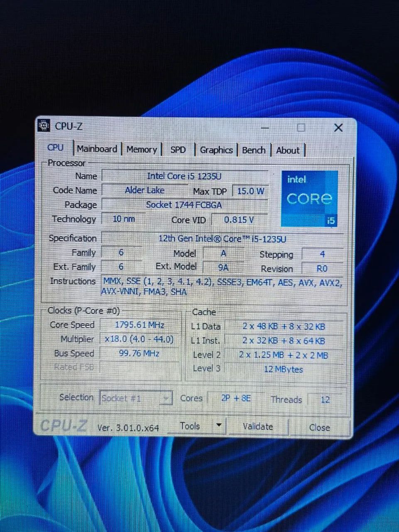
Task: Click the Level 3 value 12 MBytes
Action: point(284,369)
